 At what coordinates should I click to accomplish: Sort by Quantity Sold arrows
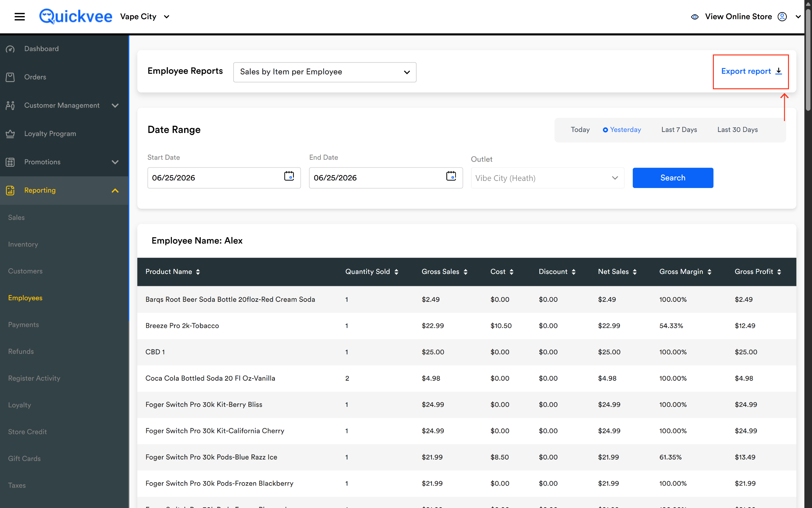point(397,272)
